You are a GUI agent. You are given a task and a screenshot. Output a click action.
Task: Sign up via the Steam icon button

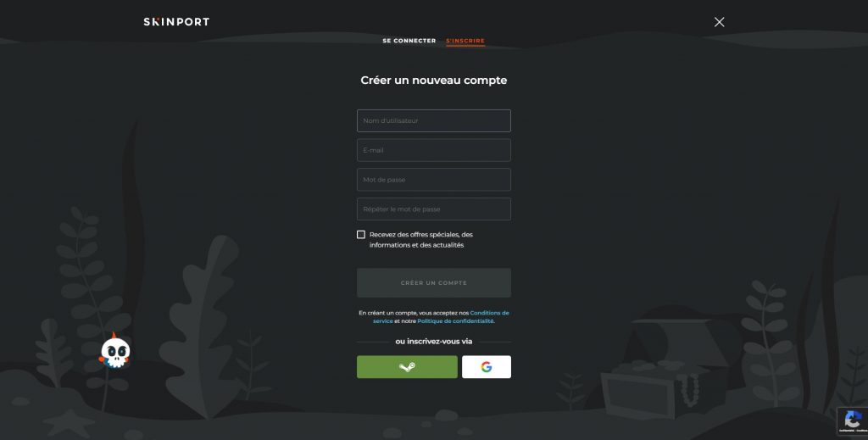407,367
